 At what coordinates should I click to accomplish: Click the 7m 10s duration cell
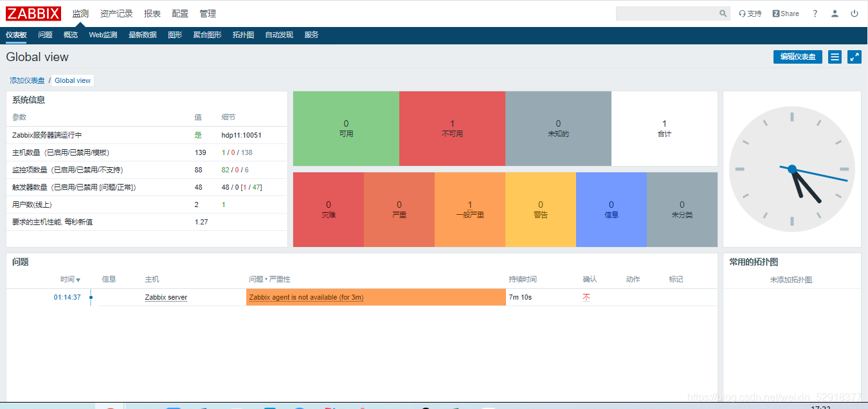coord(520,297)
